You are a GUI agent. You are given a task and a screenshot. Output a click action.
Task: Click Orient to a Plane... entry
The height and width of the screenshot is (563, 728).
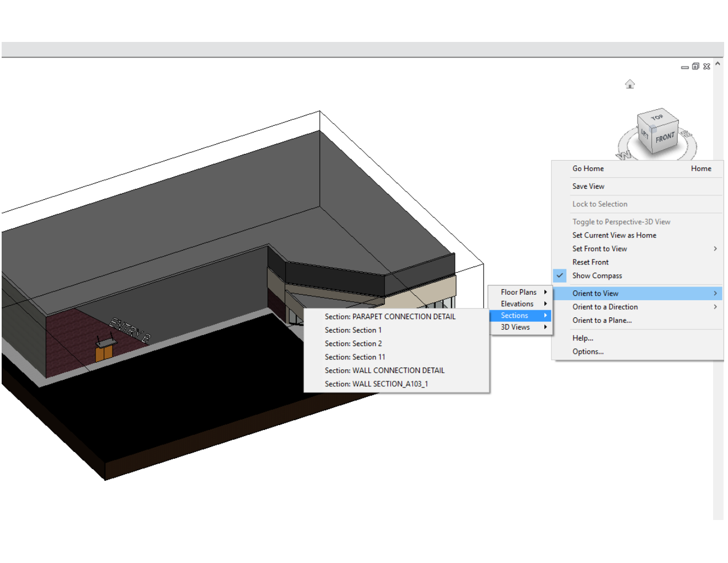pos(638,320)
